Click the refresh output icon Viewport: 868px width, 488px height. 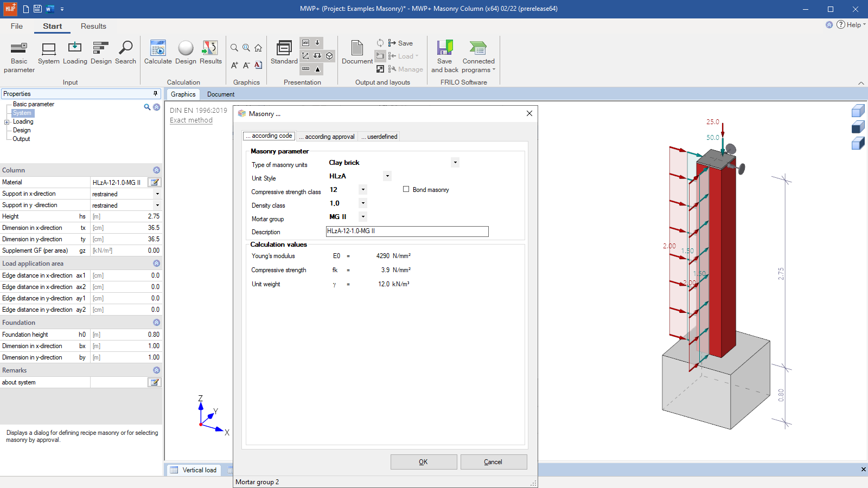coord(380,43)
